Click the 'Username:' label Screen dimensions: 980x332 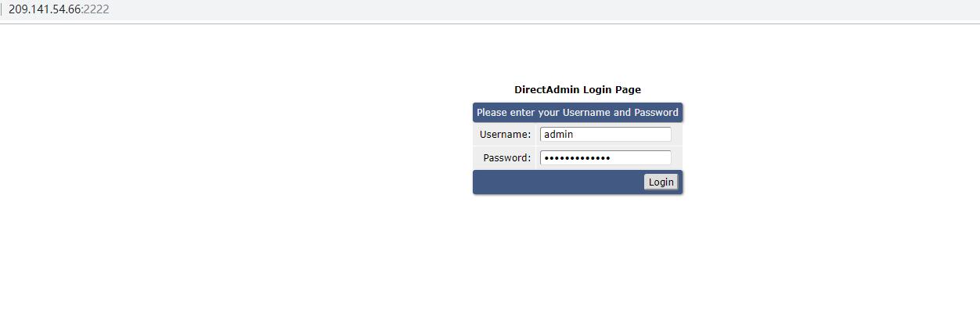pyautogui.click(x=505, y=134)
